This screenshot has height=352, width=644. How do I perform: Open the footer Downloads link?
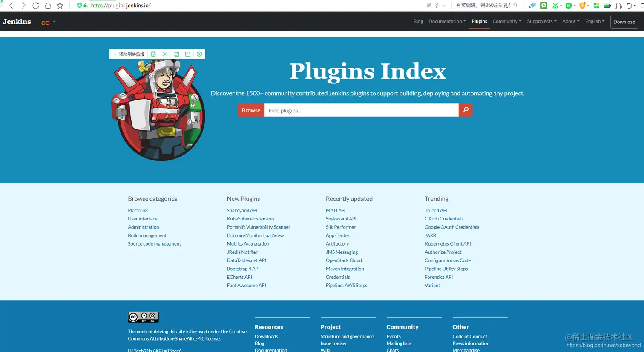(266, 336)
